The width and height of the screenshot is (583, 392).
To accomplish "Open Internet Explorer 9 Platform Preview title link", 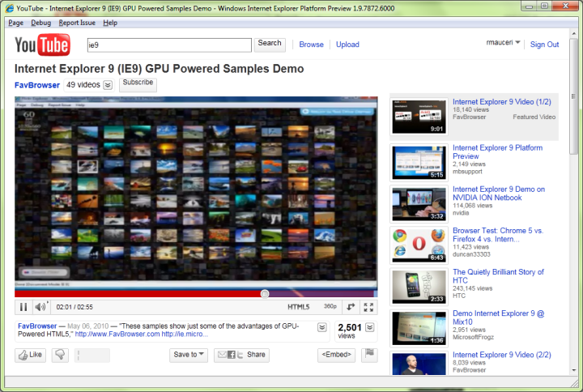I will tap(497, 152).
